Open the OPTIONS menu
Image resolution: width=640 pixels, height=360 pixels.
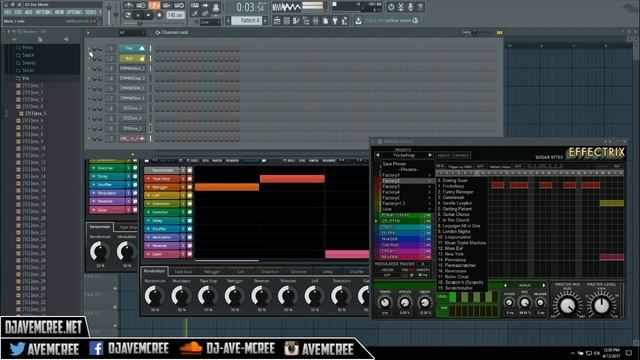click(74, 13)
